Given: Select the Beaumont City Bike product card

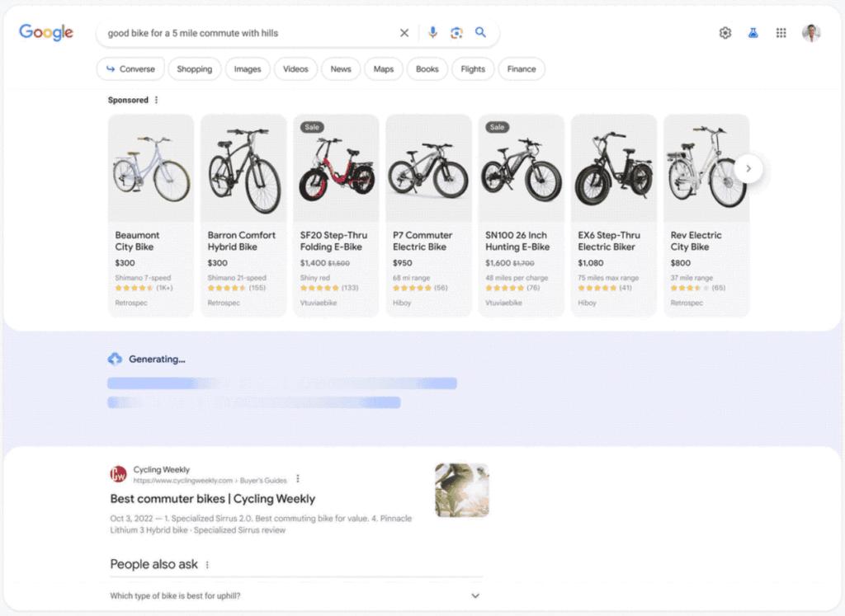Looking at the screenshot, I should 151,214.
